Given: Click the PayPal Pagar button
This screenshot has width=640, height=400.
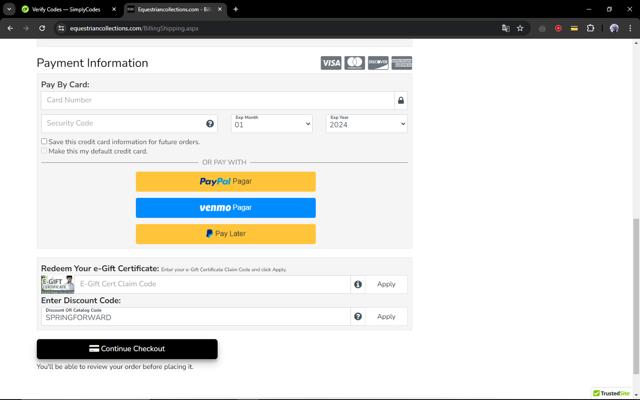Looking at the screenshot, I should point(226,182).
